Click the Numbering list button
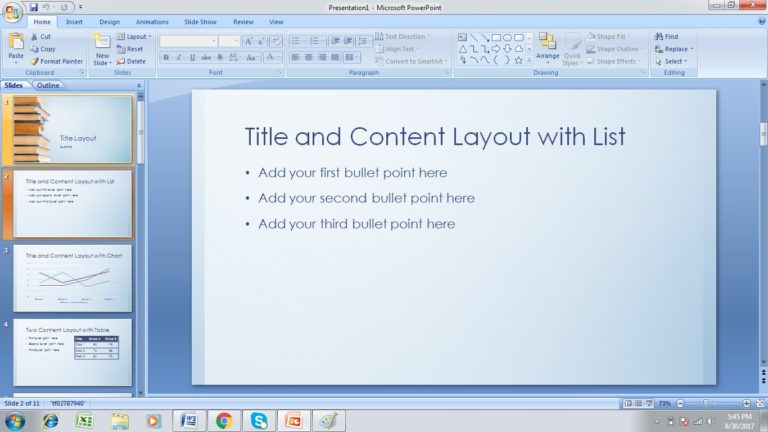 (317, 41)
